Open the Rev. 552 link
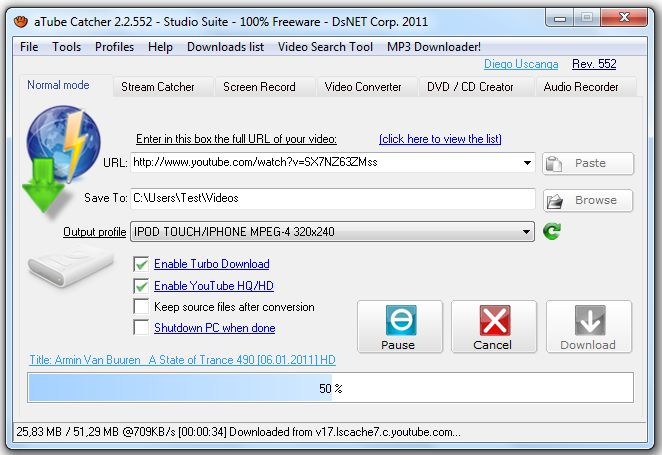This screenshot has height=455, width=662. tap(594, 64)
